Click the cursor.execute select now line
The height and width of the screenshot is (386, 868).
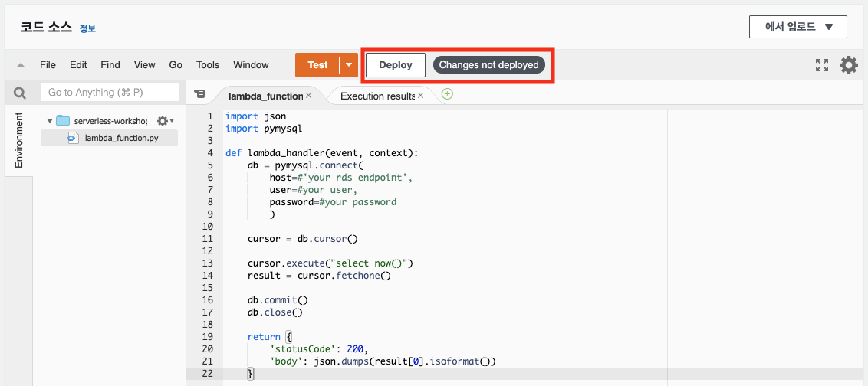point(330,263)
